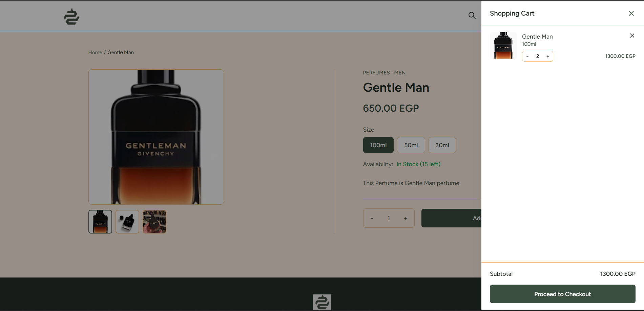Click "In Stock (15 left)" availability text
The height and width of the screenshot is (311, 644).
point(418,164)
